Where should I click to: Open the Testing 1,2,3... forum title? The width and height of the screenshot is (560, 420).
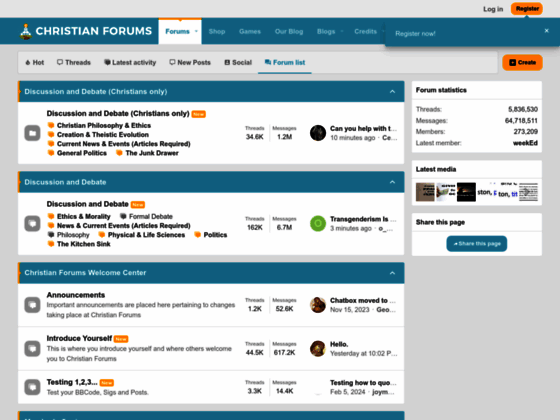[72, 382]
